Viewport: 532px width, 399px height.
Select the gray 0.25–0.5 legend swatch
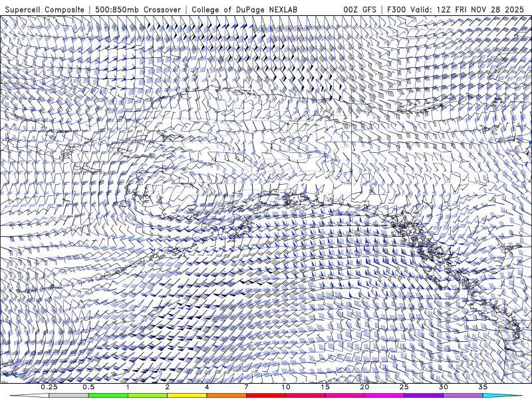pyautogui.click(x=69, y=396)
